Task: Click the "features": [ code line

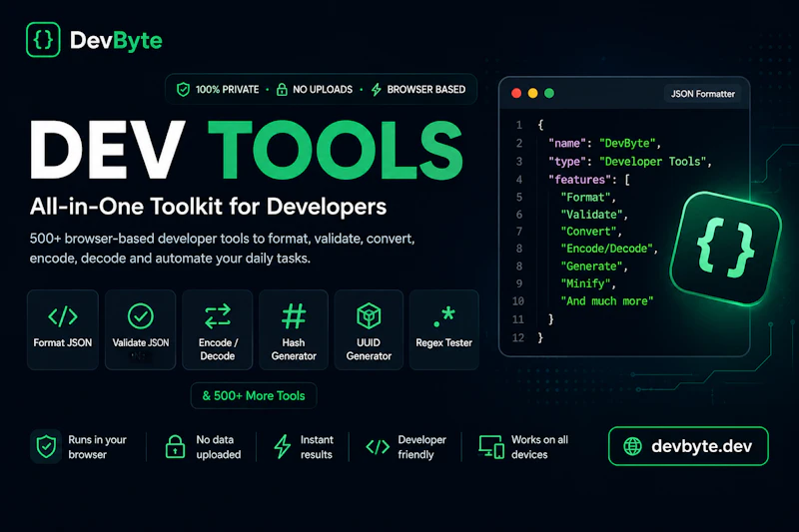Action: coord(589,180)
